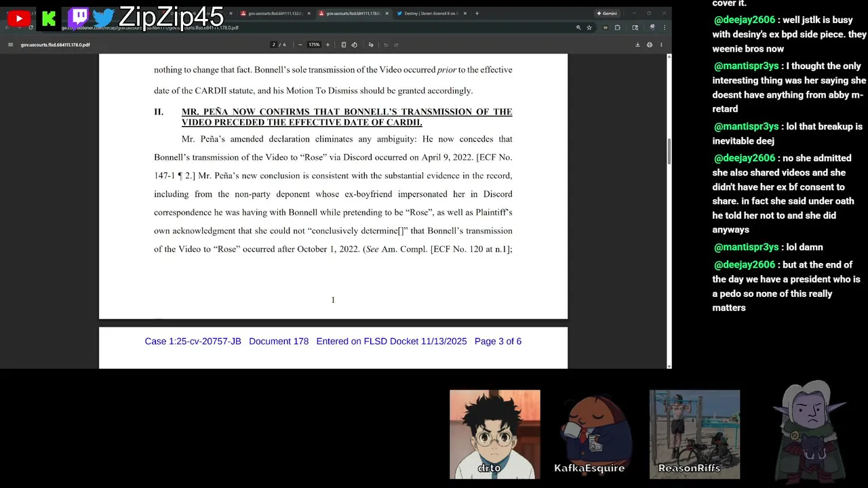The height and width of the screenshot is (488, 868).
Task: Click page number 1 at the PDF page bottom
Action: (333, 300)
